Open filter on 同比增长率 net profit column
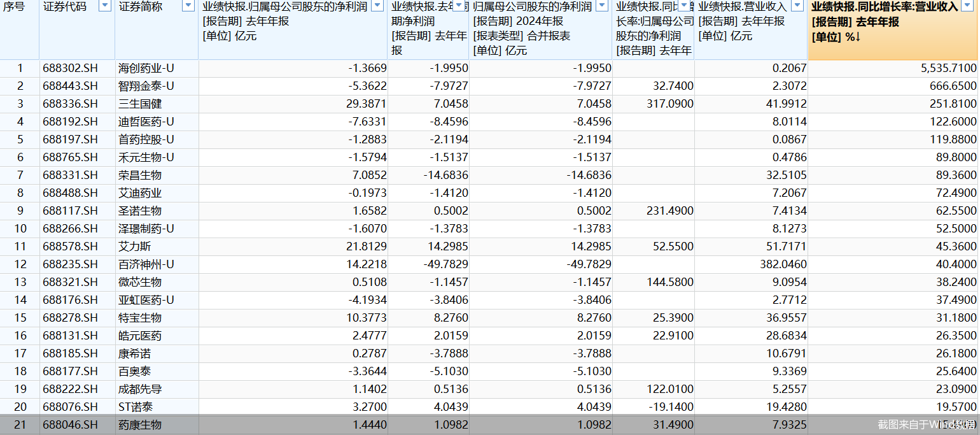 coord(685,6)
